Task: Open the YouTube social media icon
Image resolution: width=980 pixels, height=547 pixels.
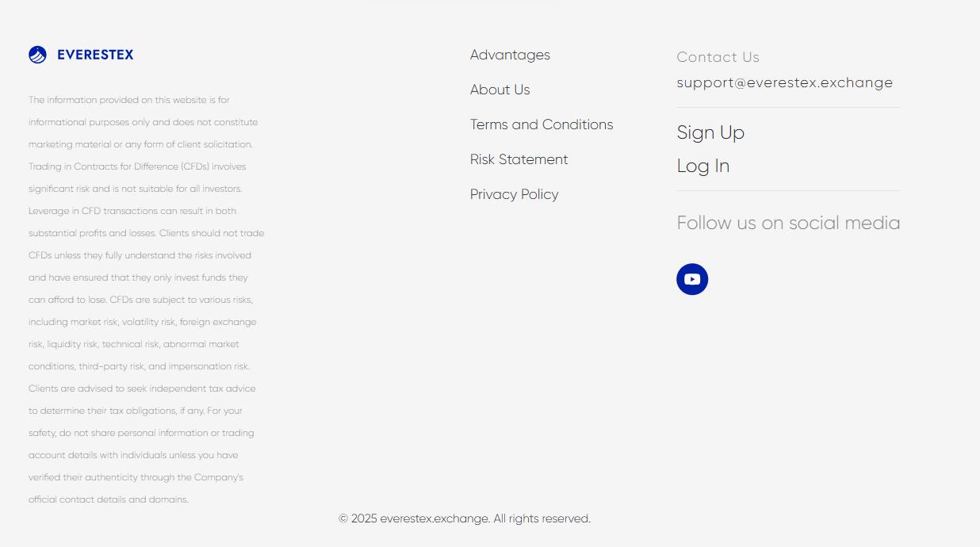Action: [692, 279]
